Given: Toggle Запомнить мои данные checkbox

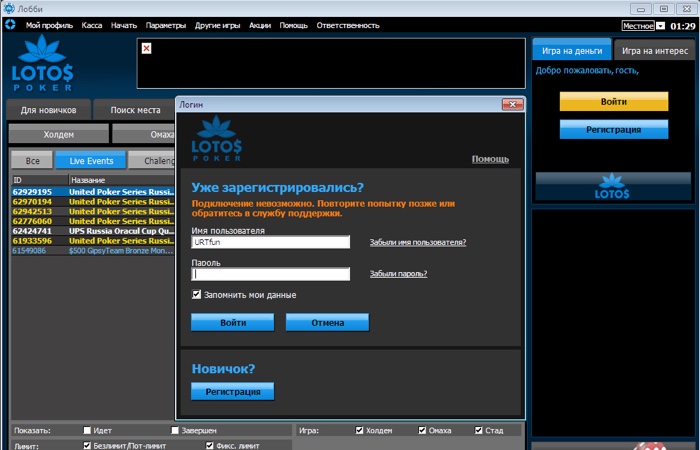Looking at the screenshot, I should (196, 294).
